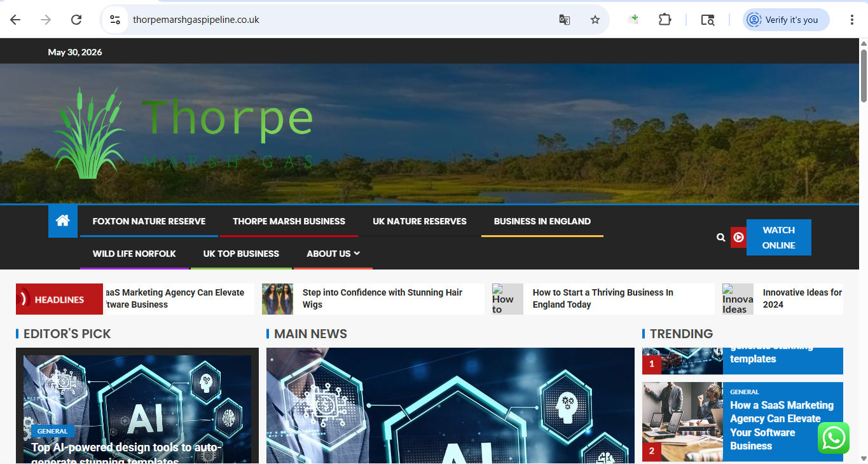The height and width of the screenshot is (464, 868).
Task: Click the green plus extension icon
Action: point(633,20)
